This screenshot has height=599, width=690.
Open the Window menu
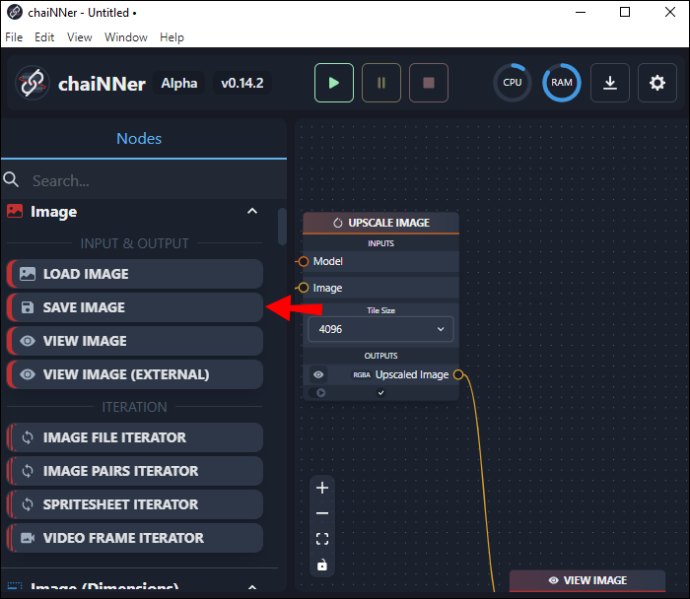(x=126, y=37)
